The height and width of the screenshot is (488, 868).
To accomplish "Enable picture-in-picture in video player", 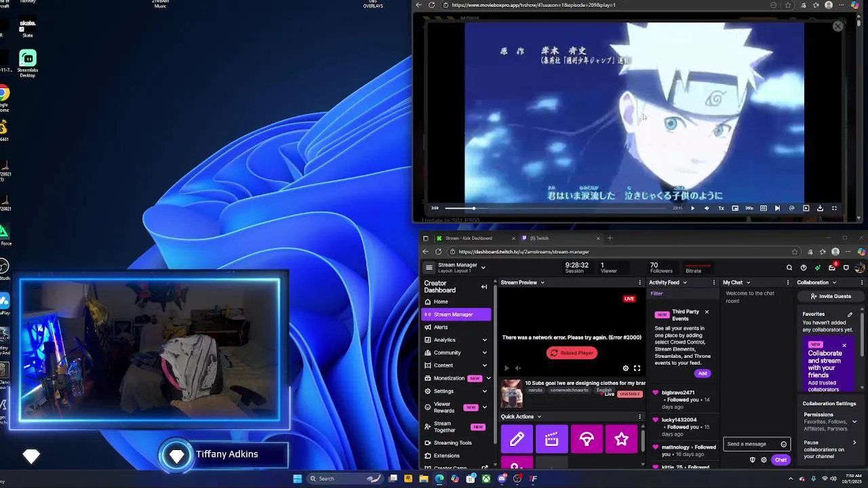I will tap(735, 208).
